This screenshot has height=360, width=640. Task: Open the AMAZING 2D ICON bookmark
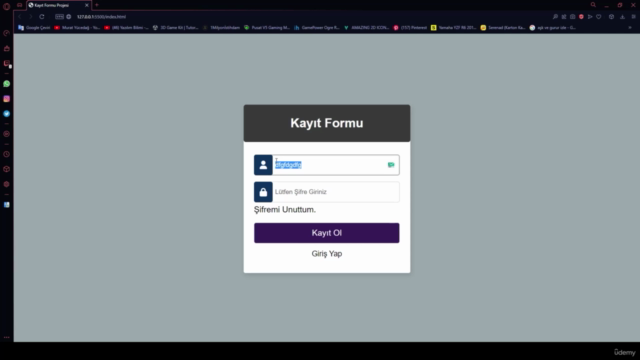tap(367, 28)
